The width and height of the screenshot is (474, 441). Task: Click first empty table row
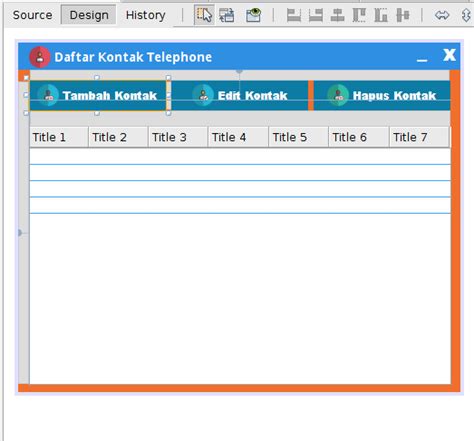pyautogui.click(x=240, y=156)
